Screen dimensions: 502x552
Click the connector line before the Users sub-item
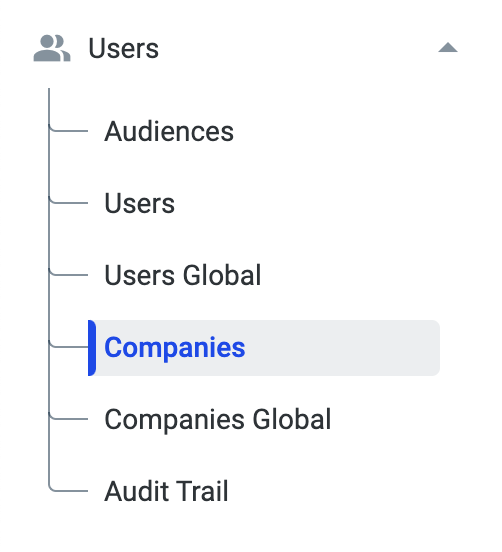coord(69,203)
